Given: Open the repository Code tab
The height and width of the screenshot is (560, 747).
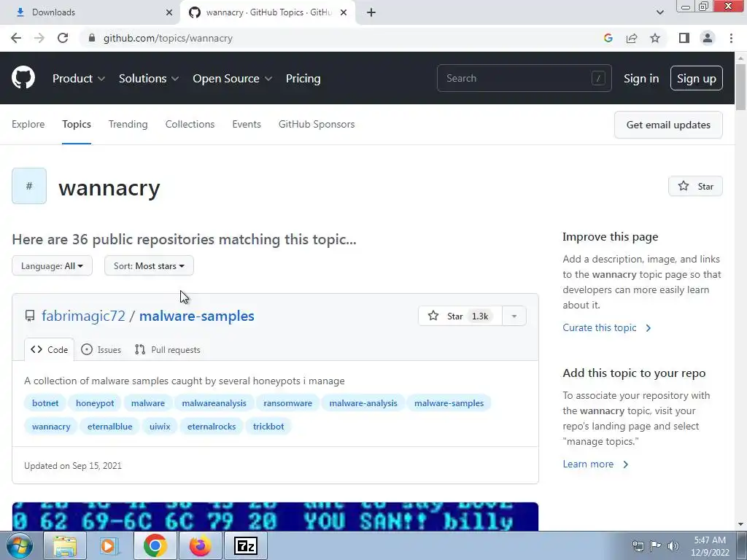Looking at the screenshot, I should (49, 349).
